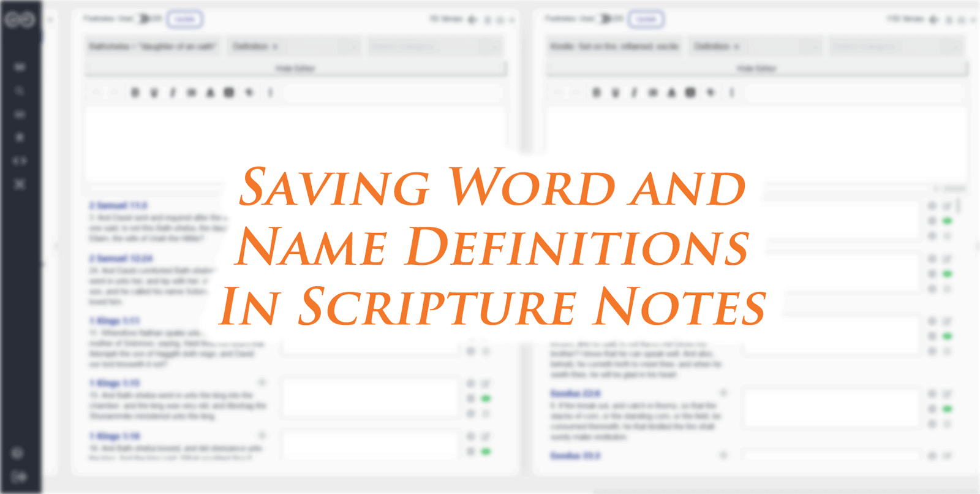This screenshot has width=980, height=494.
Task: Click the Bathsheba title field
Action: 153,47
